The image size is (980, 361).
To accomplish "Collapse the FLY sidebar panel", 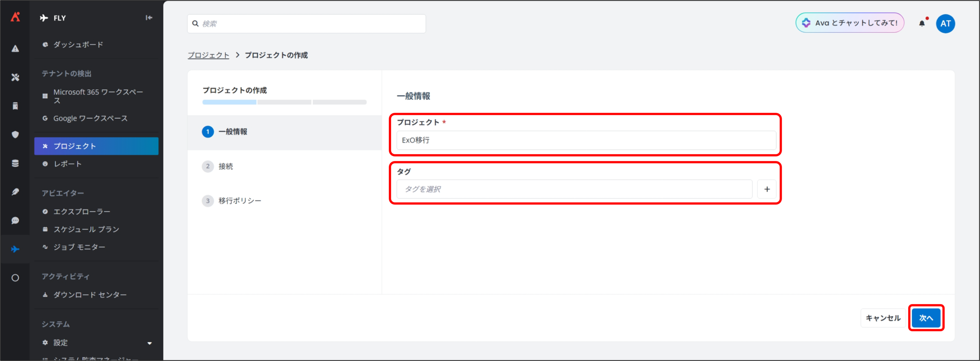I will [149, 18].
